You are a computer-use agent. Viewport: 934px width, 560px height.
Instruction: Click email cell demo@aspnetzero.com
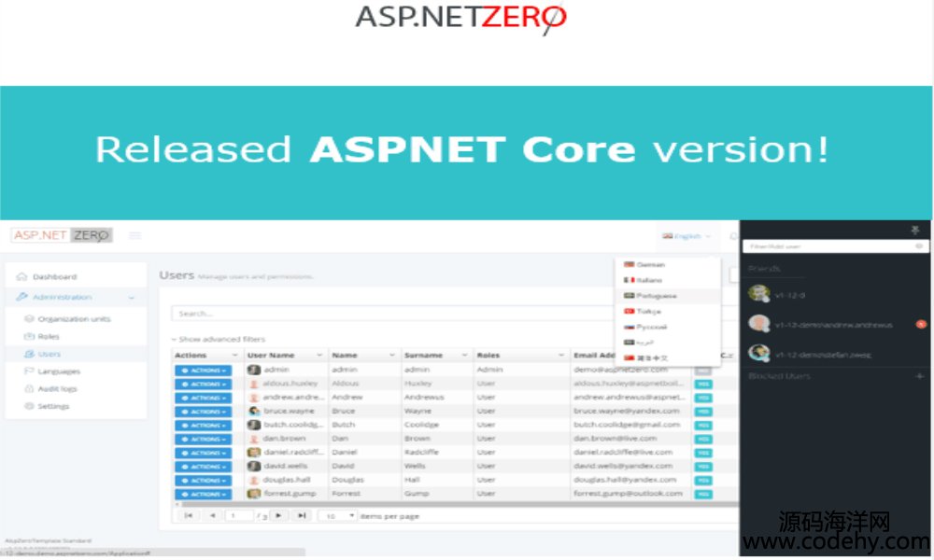[x=620, y=370]
